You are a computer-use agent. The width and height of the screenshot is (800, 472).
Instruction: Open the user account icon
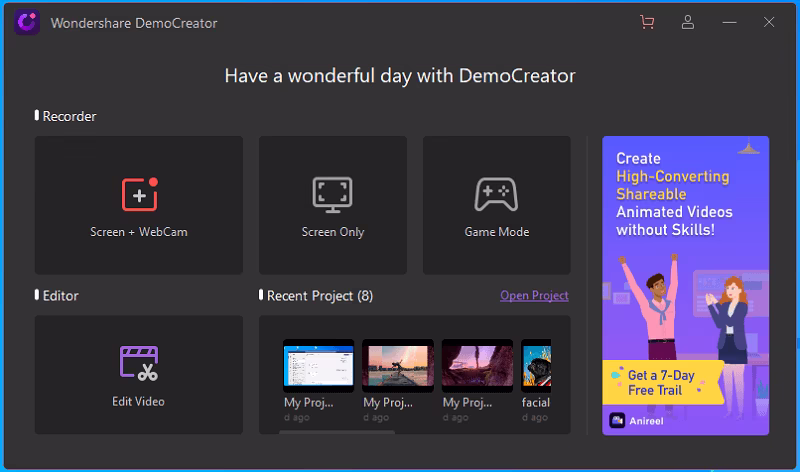pos(688,22)
